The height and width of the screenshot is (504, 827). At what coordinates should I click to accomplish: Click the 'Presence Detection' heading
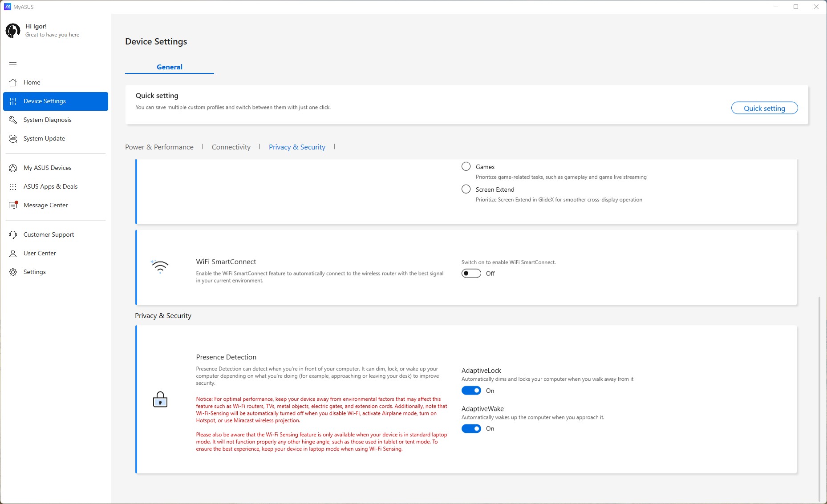(226, 357)
